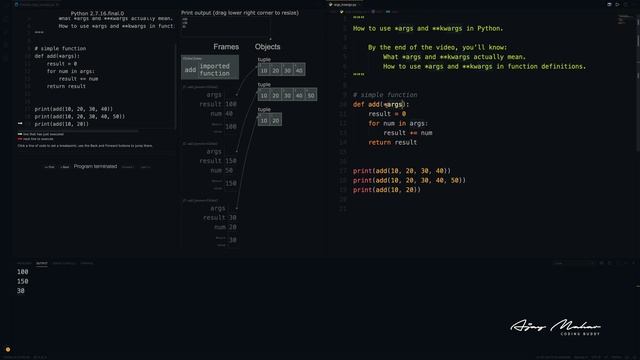Click the Objects heading in visualizer
The width and height of the screenshot is (640, 360).
point(267,47)
